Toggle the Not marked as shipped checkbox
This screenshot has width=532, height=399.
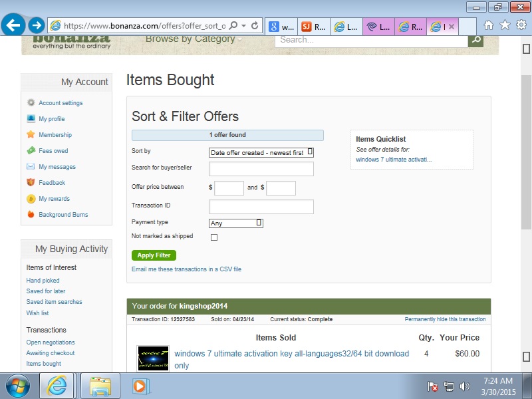[214, 237]
